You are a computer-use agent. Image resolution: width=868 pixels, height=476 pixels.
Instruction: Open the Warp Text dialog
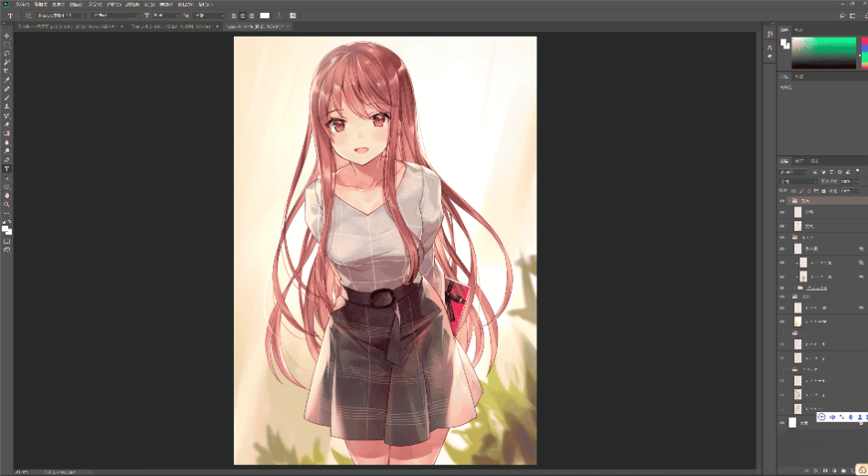(279, 16)
